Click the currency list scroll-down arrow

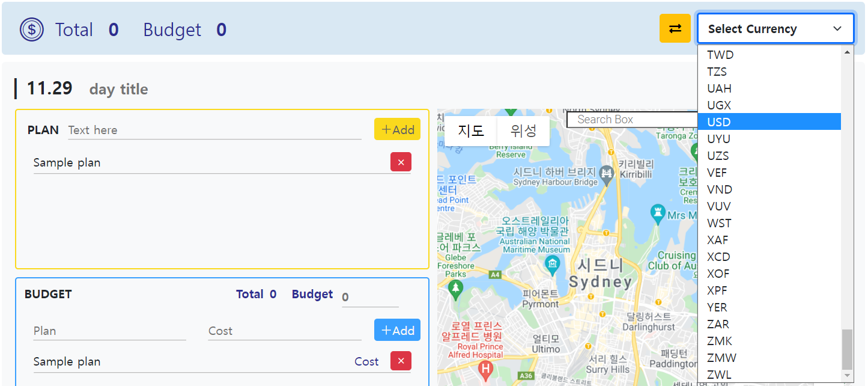[848, 376]
